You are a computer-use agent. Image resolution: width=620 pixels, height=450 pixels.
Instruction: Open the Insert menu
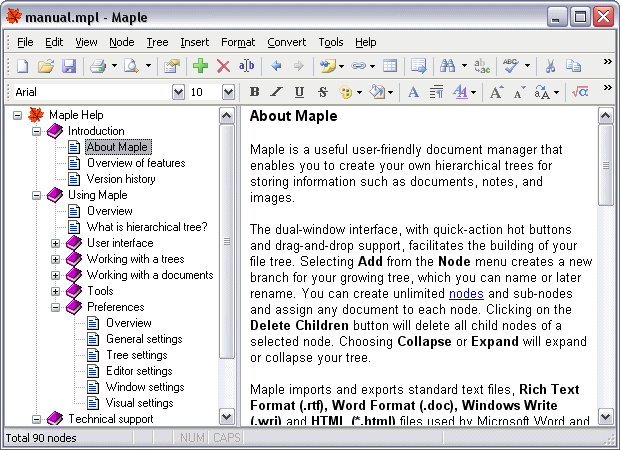pyautogui.click(x=195, y=42)
